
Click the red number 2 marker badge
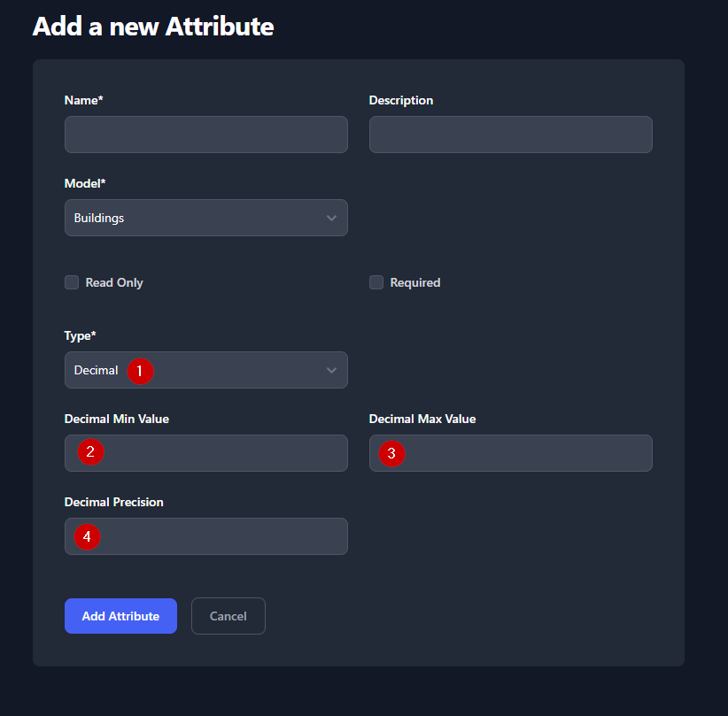pyautogui.click(x=90, y=452)
